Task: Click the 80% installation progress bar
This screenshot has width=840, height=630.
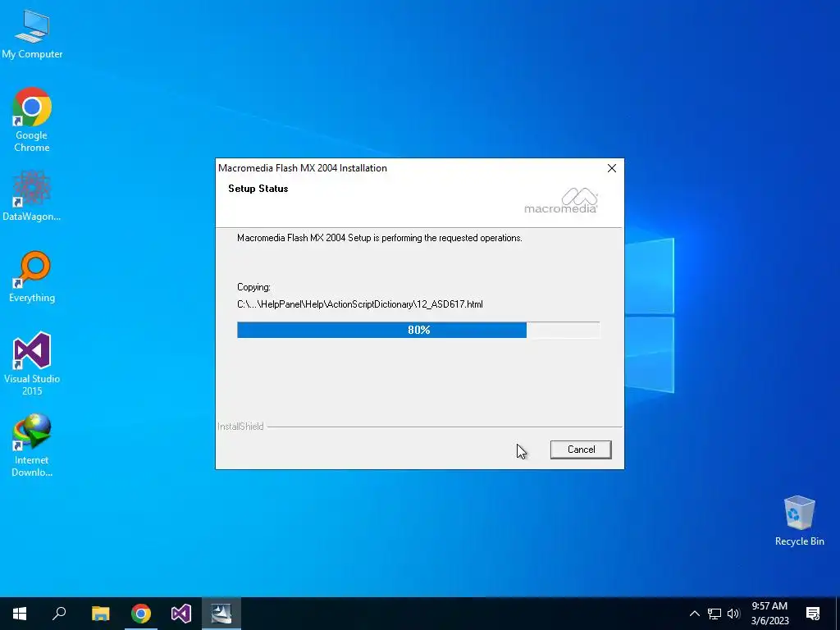Action: point(418,330)
